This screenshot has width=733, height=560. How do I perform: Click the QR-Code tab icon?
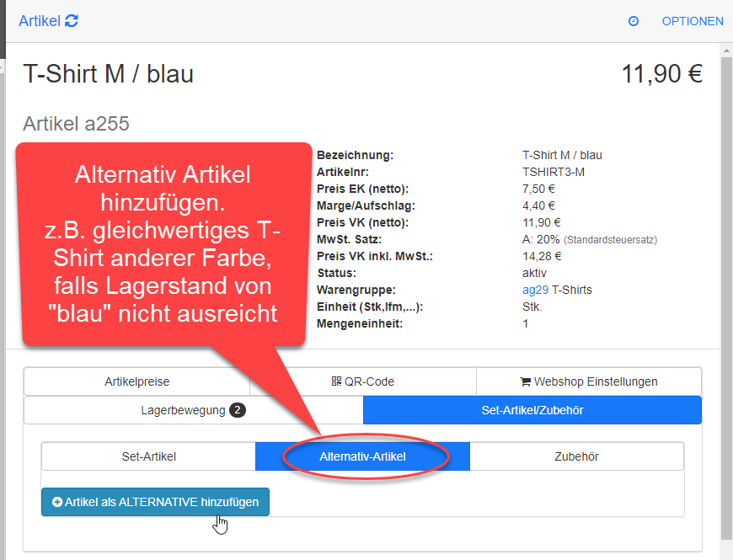click(x=336, y=381)
